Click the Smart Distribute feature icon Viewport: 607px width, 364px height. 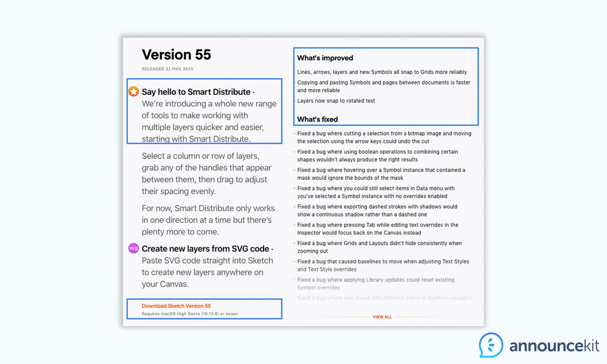[x=134, y=91]
